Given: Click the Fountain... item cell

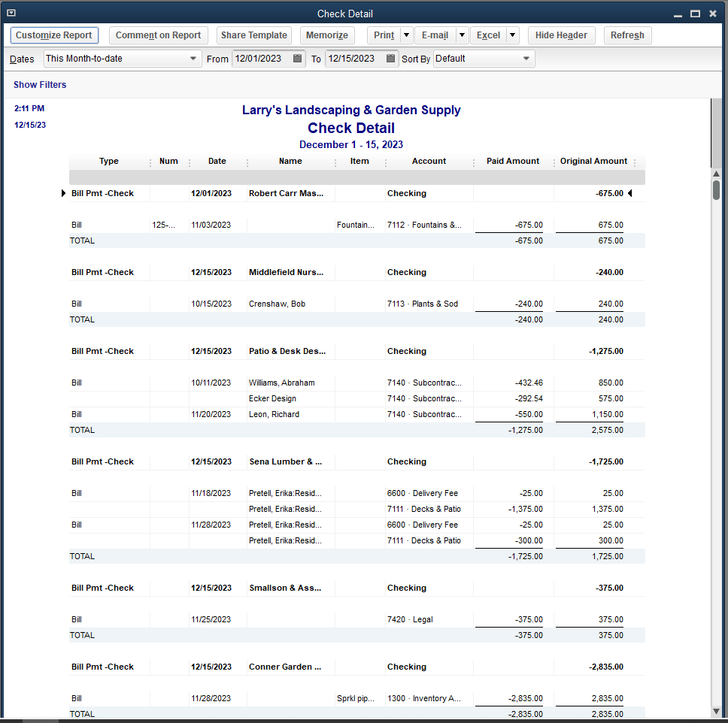Looking at the screenshot, I should click(x=355, y=225).
